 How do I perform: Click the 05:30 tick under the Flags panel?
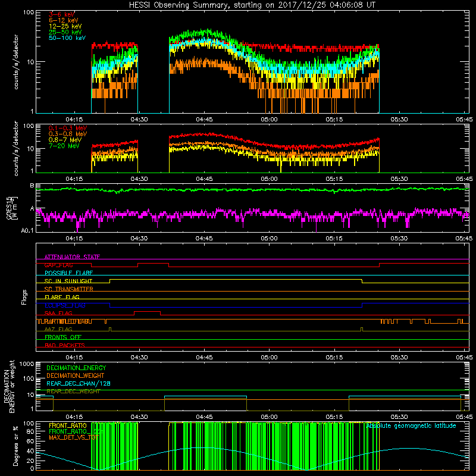coord(399,358)
